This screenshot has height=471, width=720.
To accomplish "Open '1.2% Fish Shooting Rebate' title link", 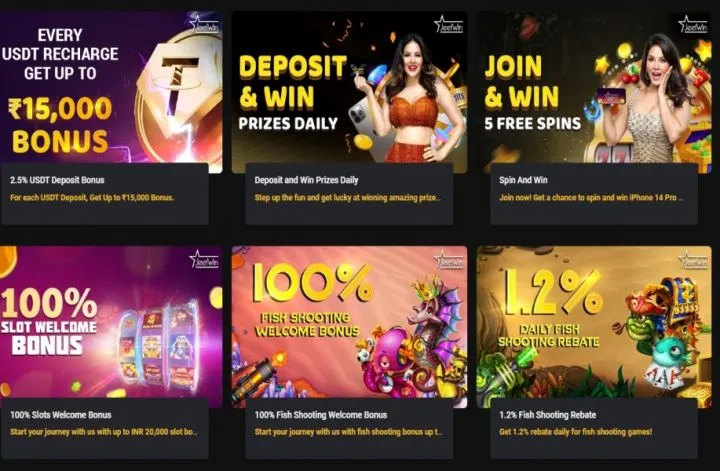I will [548, 415].
